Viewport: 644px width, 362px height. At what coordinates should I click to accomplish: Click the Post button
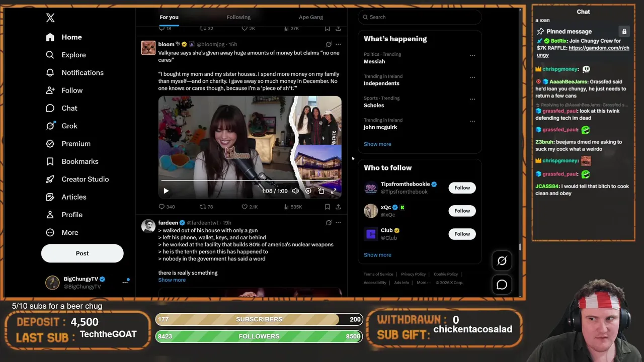click(x=82, y=253)
